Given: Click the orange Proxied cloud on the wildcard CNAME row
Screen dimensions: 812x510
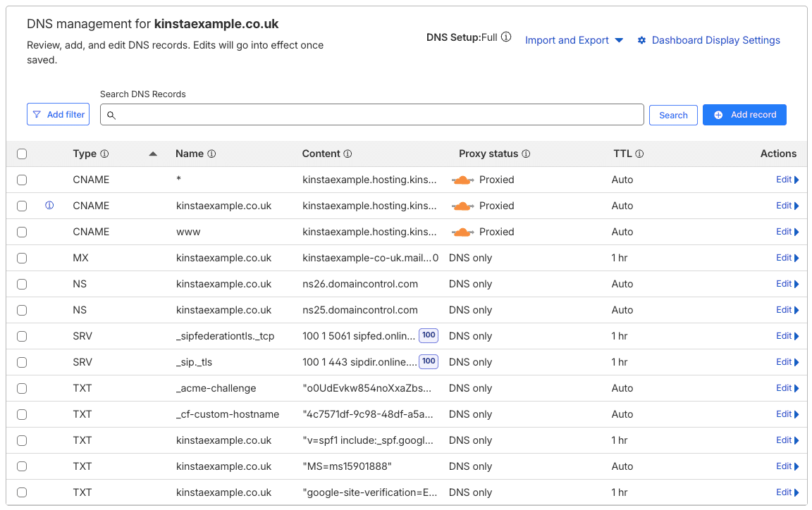Looking at the screenshot, I should coord(462,180).
